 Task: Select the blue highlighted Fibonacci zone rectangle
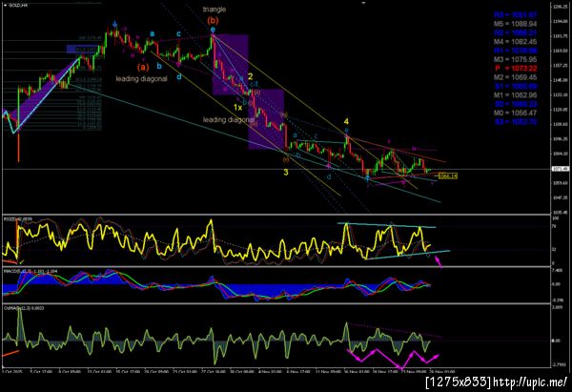pyautogui.click(x=82, y=49)
